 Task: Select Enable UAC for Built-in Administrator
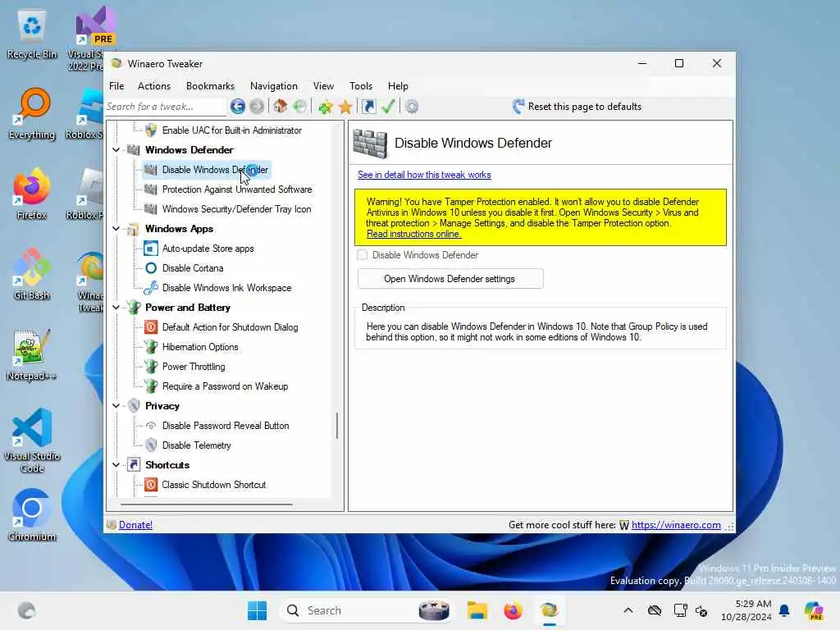[x=231, y=130]
